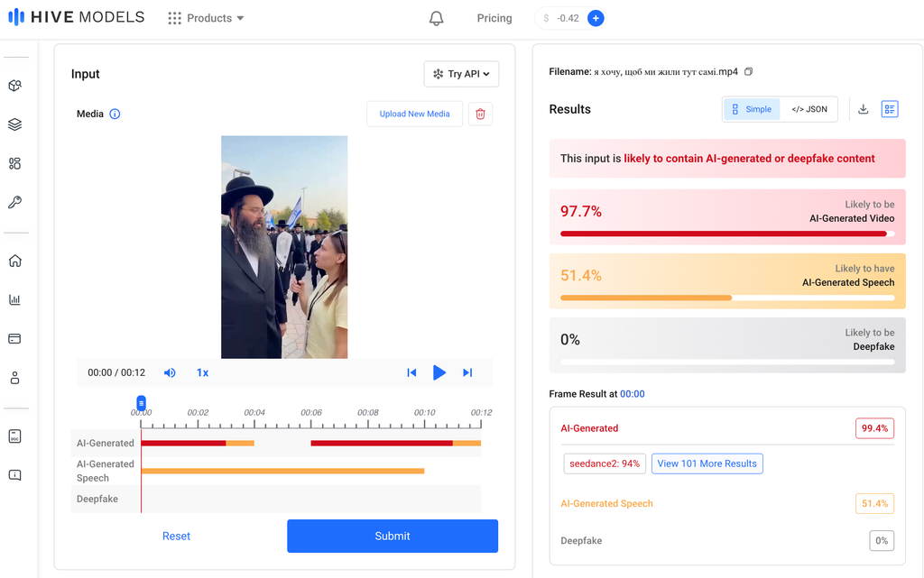Open the Try API dropdown

(461, 74)
